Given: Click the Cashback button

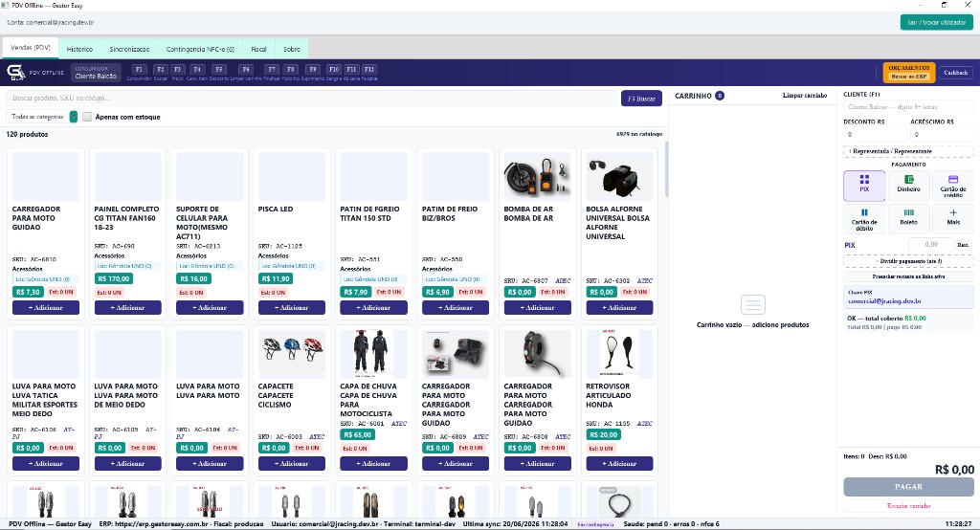Looking at the screenshot, I should point(956,73).
